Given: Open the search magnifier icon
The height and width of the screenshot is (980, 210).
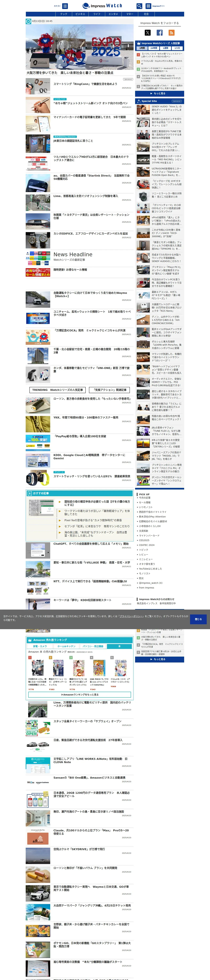Looking at the screenshot, I should (x=139, y=6).
